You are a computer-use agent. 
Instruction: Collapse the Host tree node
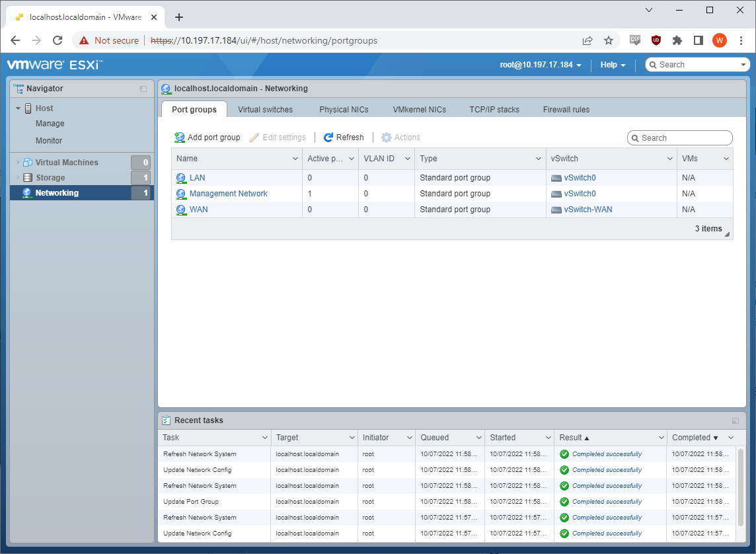click(19, 108)
